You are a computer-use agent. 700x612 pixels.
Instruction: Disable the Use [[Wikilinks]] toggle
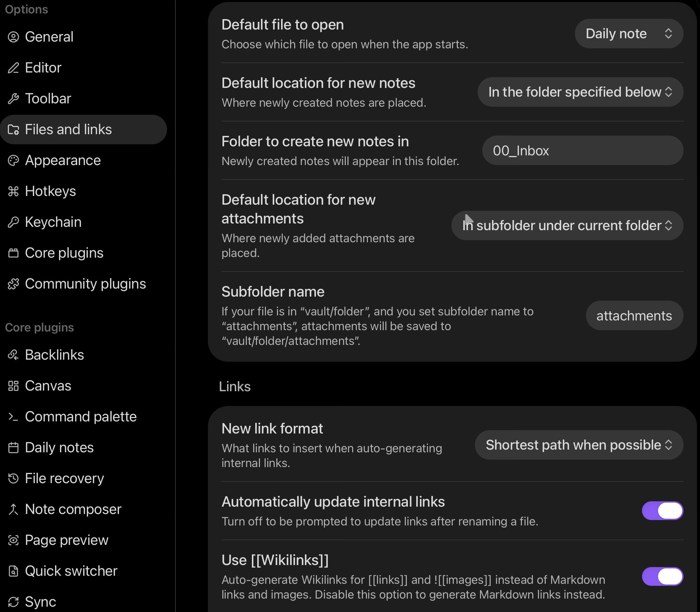click(662, 576)
